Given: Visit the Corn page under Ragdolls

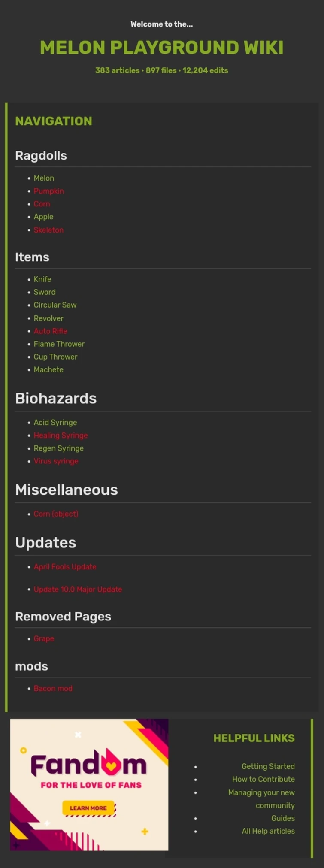Looking at the screenshot, I should click(x=42, y=204).
